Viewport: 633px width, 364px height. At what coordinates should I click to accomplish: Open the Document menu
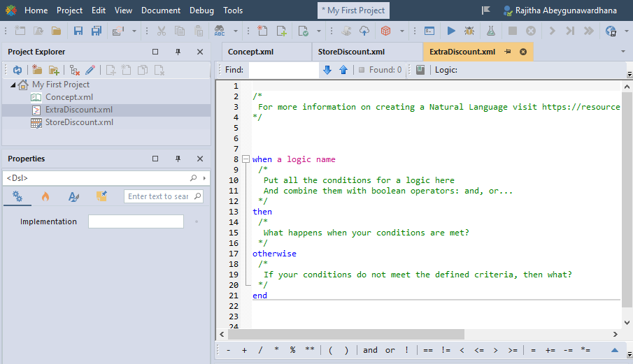tap(161, 10)
